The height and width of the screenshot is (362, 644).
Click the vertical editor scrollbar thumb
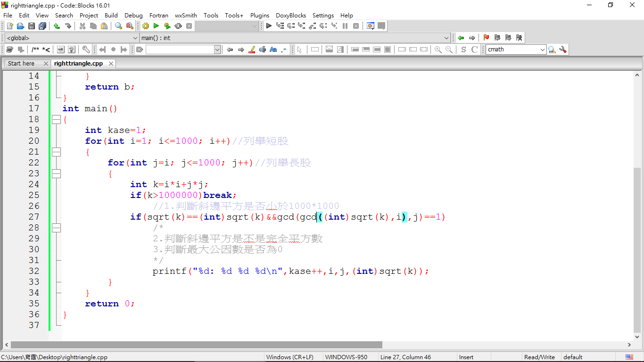[x=637, y=250]
